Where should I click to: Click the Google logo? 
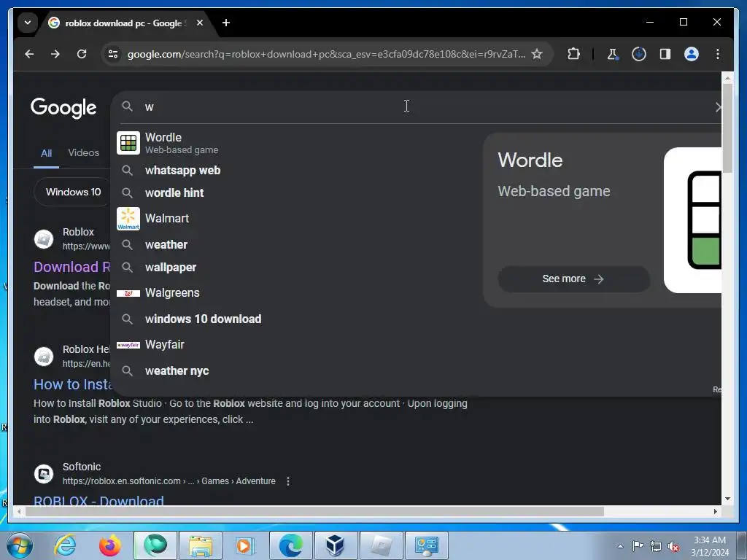point(63,108)
